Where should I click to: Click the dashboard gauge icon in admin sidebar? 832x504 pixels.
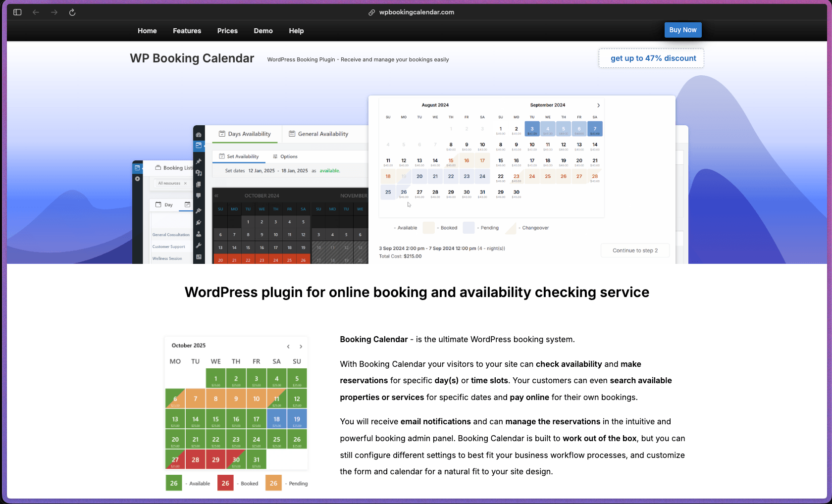199,135
